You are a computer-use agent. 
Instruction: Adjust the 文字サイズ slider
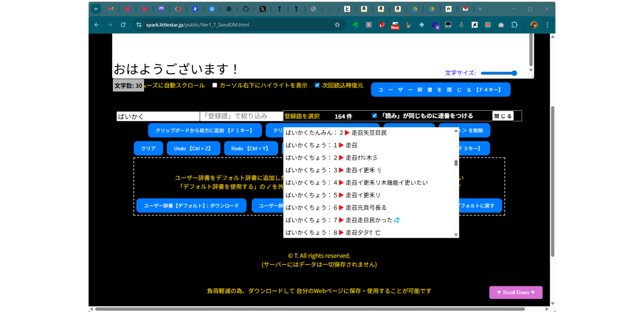(x=499, y=73)
